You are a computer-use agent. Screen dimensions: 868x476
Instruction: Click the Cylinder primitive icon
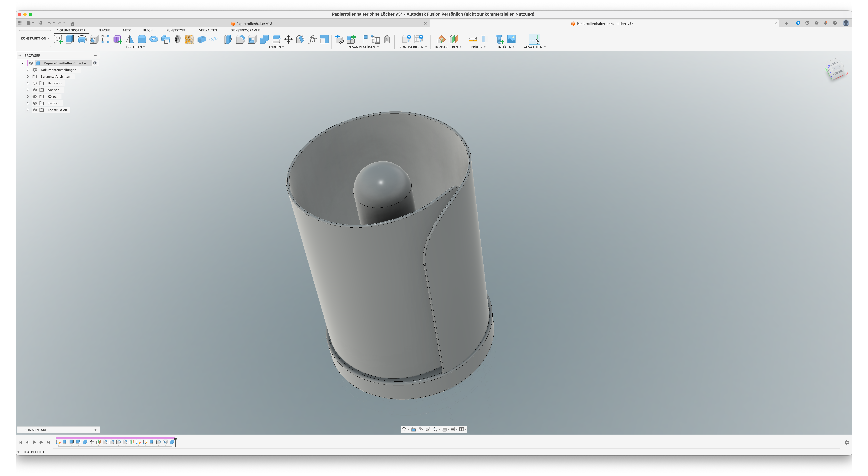[142, 39]
